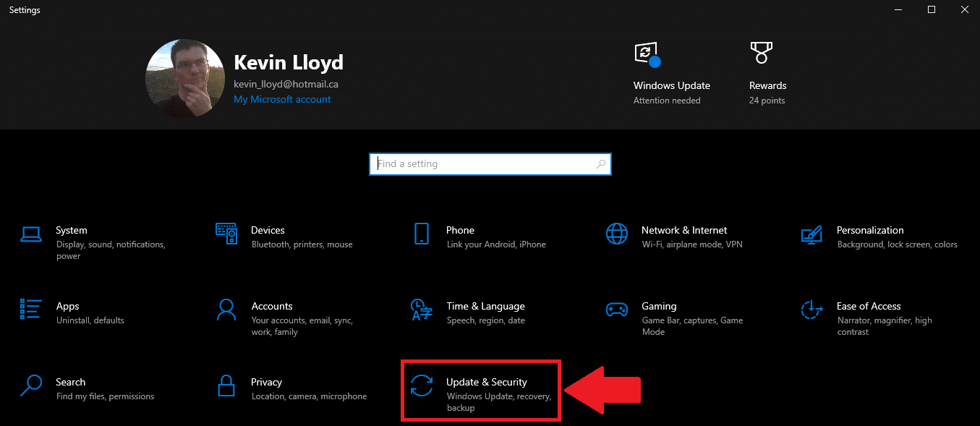Open the Time & Language icon

[x=422, y=310]
